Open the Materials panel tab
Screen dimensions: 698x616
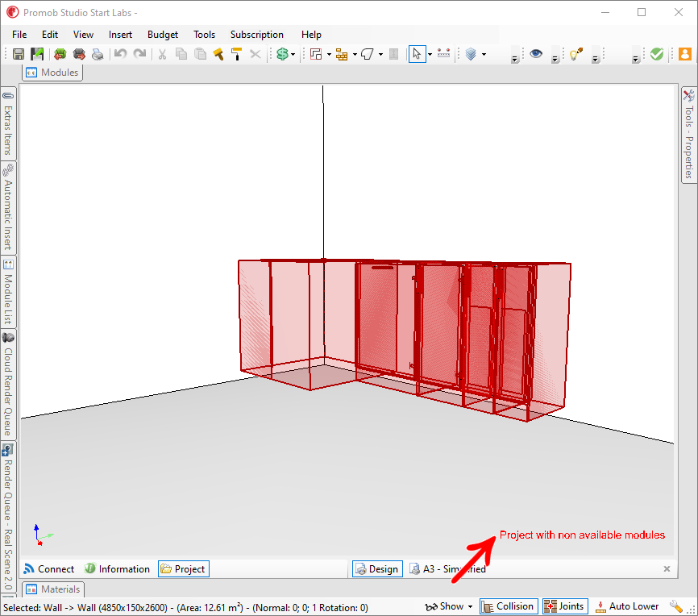(x=53, y=589)
